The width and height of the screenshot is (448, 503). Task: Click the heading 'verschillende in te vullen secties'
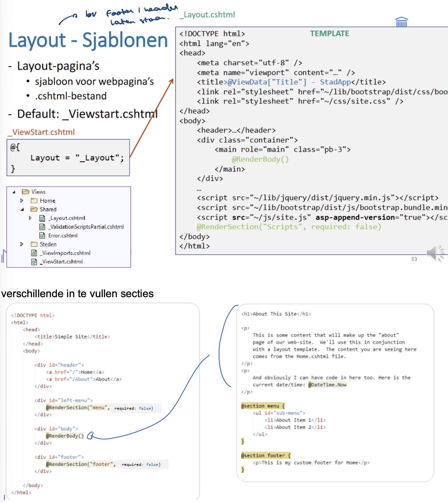click(x=77, y=294)
